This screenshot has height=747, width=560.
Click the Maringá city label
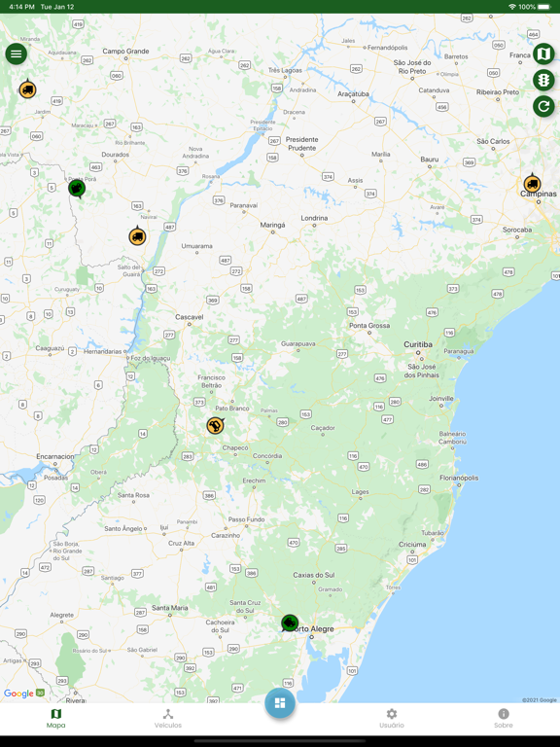[272, 225]
